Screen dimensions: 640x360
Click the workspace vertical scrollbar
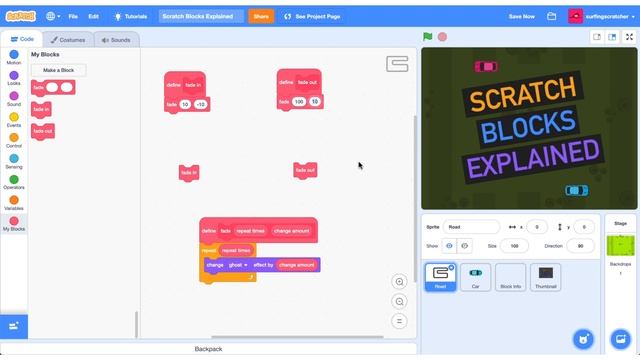point(415,200)
